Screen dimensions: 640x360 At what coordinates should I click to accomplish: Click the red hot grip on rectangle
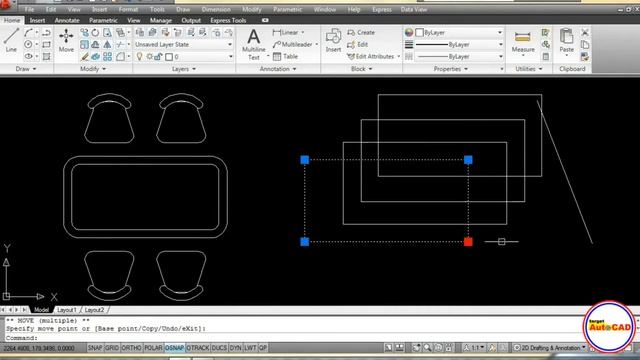click(x=468, y=242)
